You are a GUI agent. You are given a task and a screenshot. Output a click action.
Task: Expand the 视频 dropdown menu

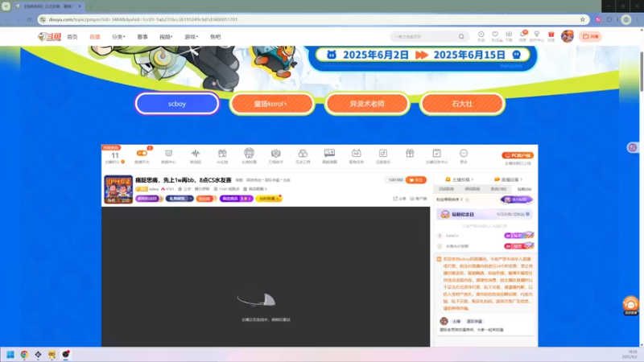tap(166, 36)
